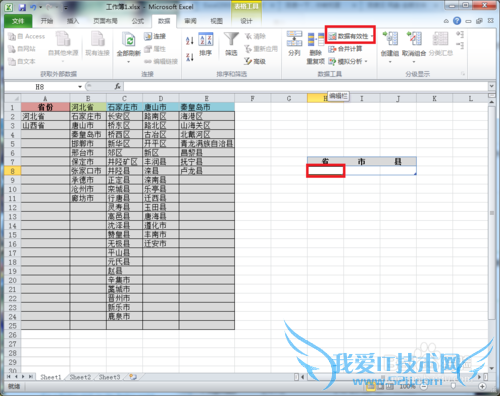Select cell A1 containing 省份
500x396 pixels.
pos(45,107)
